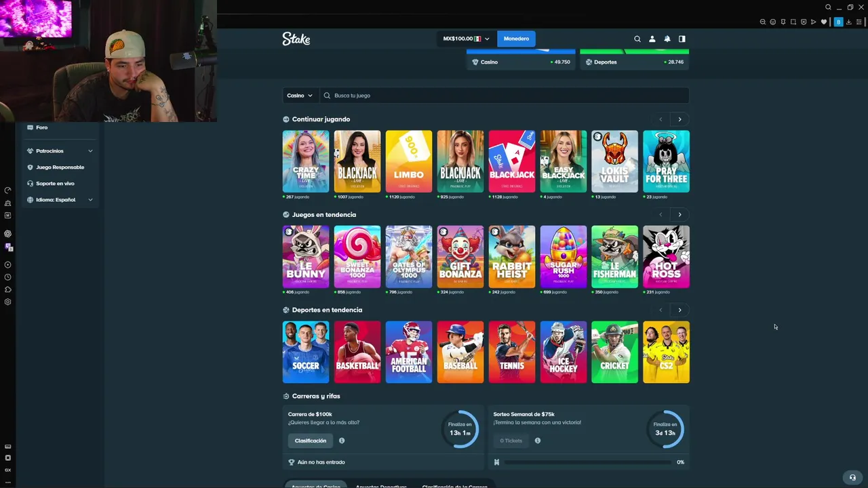
Task: Open the MX$100.00 currency dropdown
Action: click(x=466, y=39)
